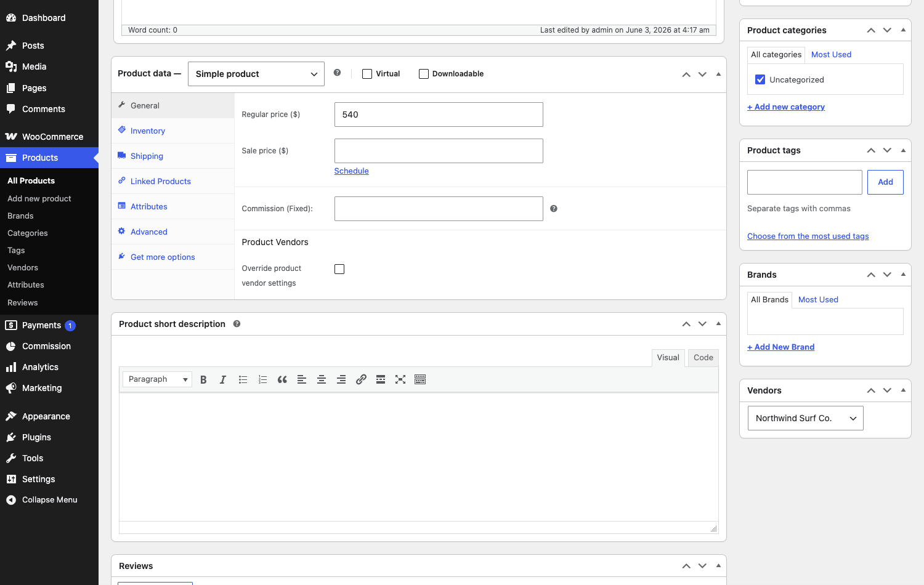Align text right in editor
The height and width of the screenshot is (585, 924).
coord(341,379)
